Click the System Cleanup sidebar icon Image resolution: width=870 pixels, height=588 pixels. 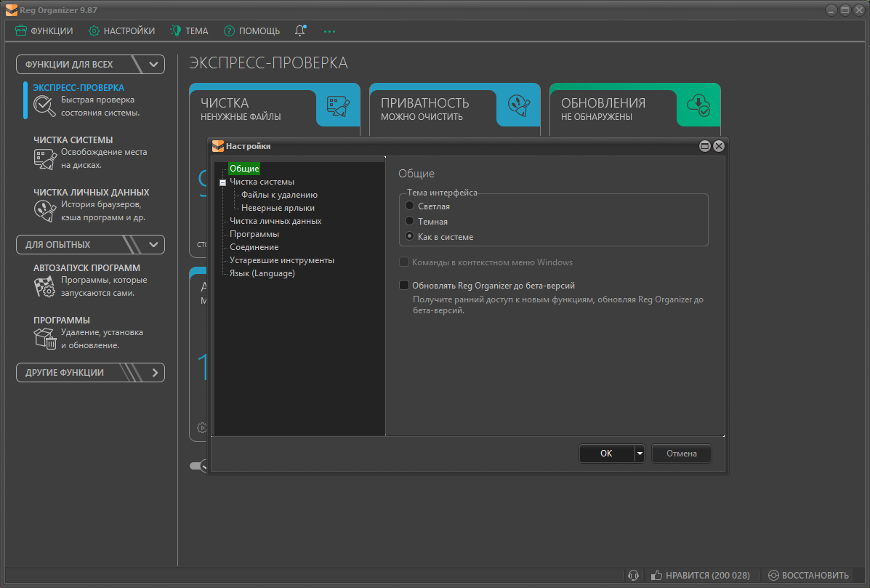[x=44, y=158]
